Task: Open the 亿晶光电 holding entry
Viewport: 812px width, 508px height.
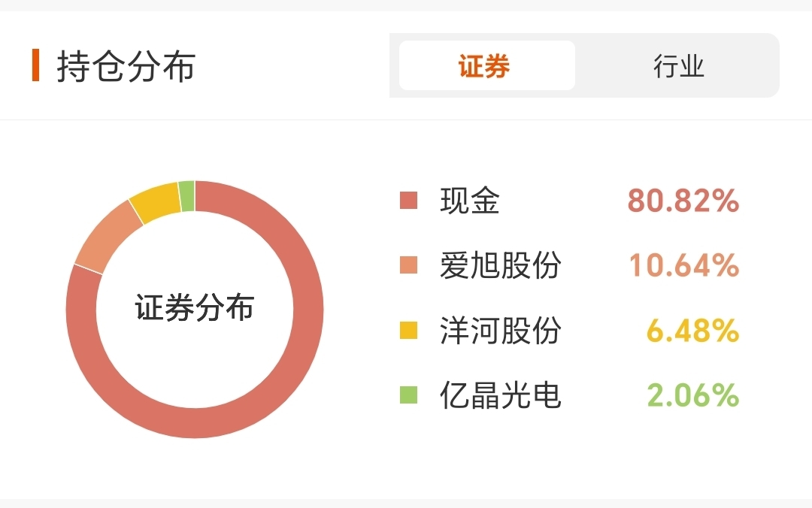Action: (x=500, y=395)
